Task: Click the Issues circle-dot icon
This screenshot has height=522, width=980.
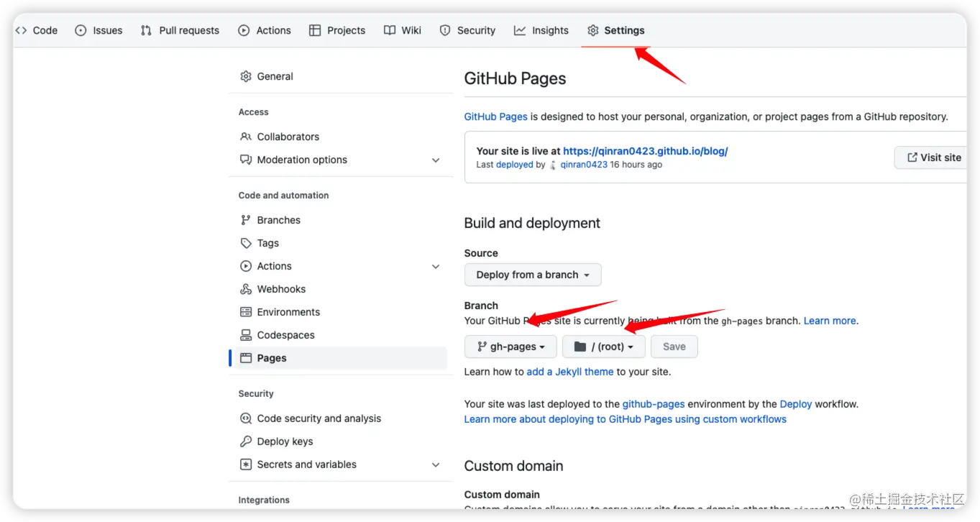Action: 81,30
